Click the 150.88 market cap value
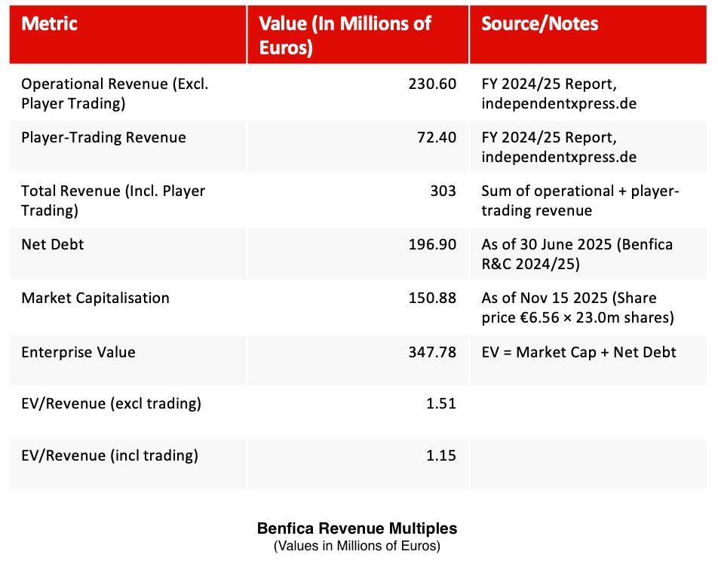This screenshot has height=588, width=718. 432,299
